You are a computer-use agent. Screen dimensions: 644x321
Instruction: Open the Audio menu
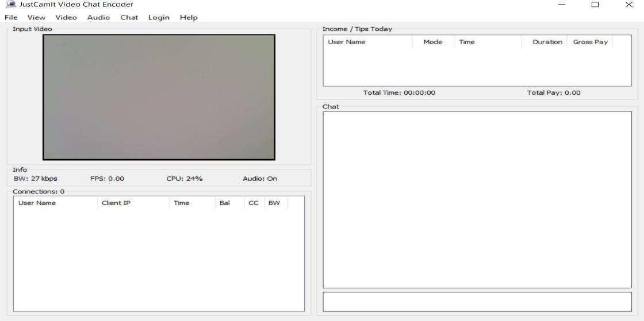coord(98,17)
